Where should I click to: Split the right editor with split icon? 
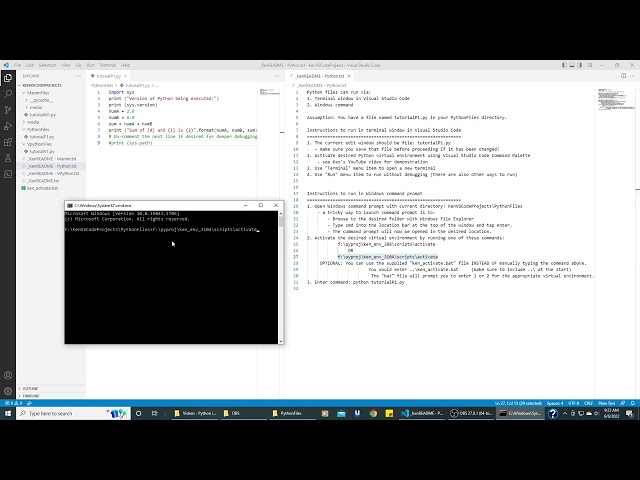click(x=623, y=76)
